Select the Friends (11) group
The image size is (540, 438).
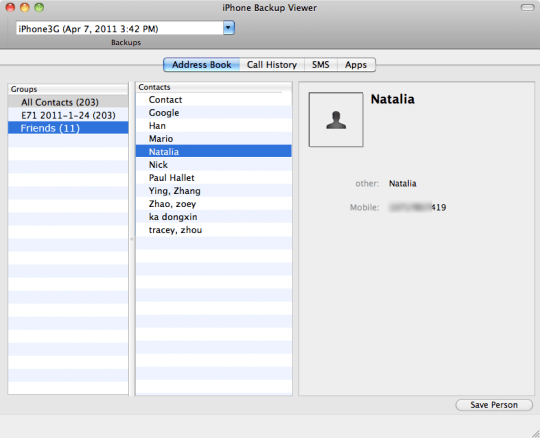(68, 128)
